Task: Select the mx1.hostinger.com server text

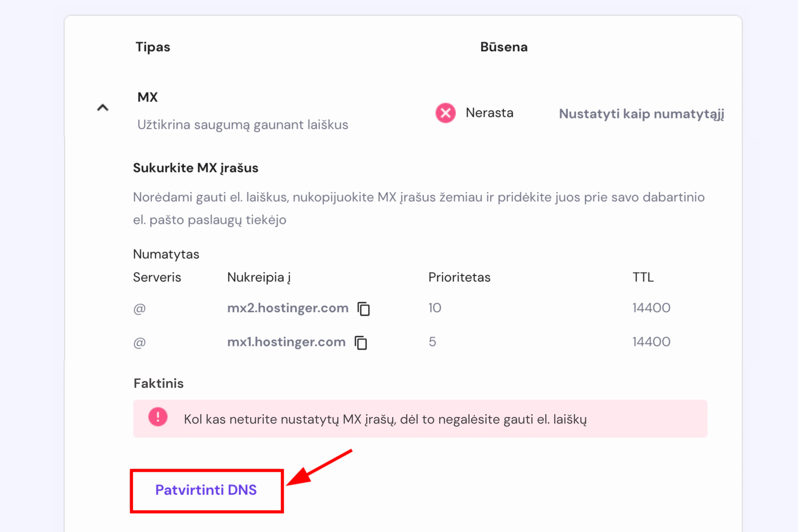Action: click(286, 342)
